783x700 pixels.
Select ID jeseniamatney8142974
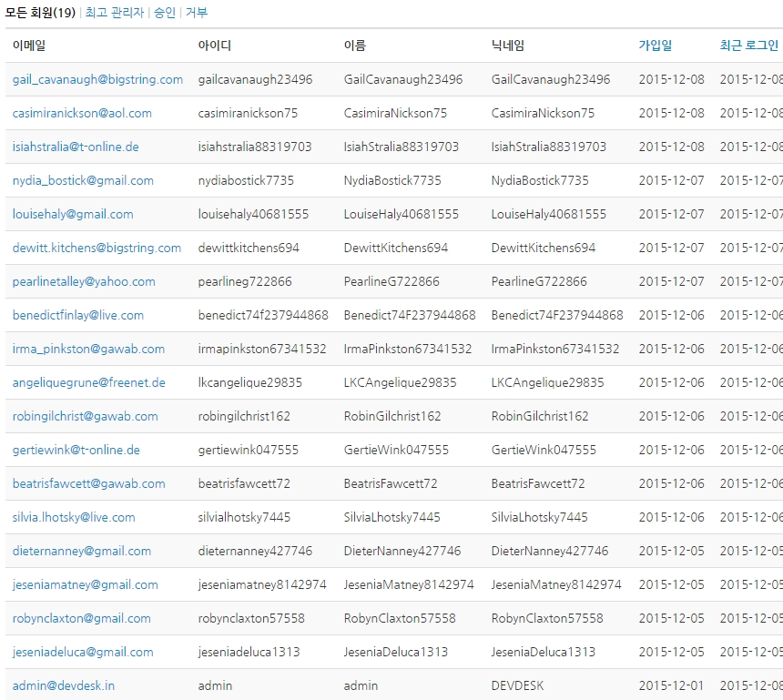(x=262, y=585)
